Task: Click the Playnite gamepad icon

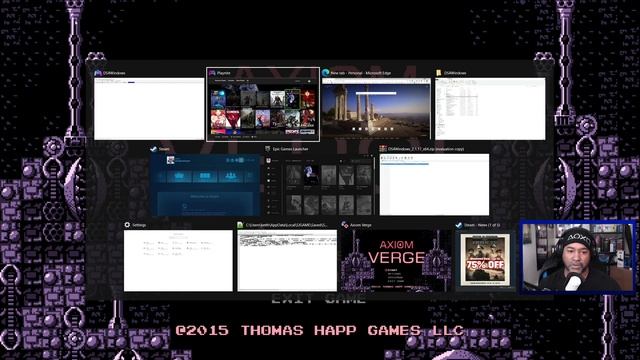Action: pyautogui.click(x=212, y=73)
